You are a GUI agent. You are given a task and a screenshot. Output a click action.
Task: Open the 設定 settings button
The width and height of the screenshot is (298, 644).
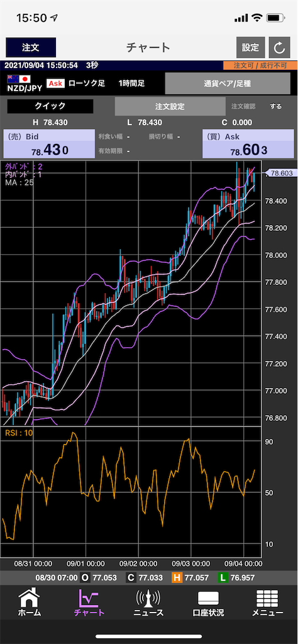pyautogui.click(x=250, y=48)
